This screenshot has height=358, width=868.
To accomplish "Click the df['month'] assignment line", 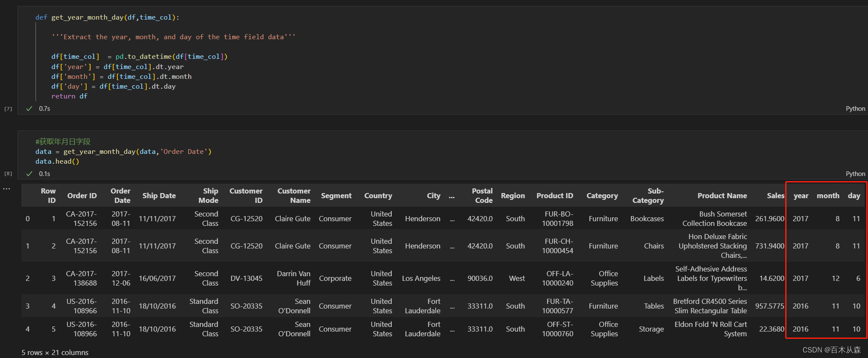I will 121,77.
